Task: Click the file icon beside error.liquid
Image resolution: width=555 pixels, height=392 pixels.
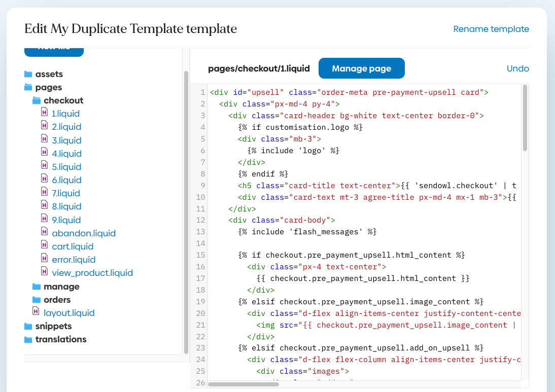Action: [x=44, y=258]
